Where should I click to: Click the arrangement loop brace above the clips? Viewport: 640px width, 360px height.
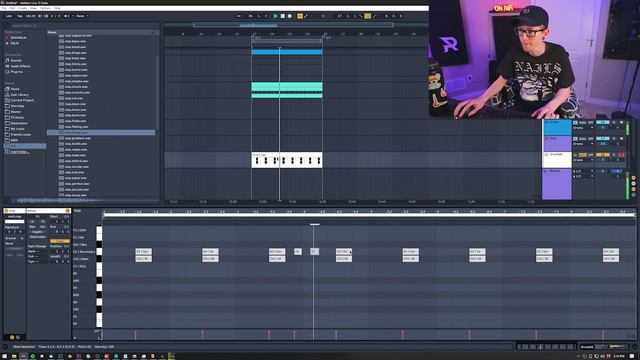(x=287, y=40)
